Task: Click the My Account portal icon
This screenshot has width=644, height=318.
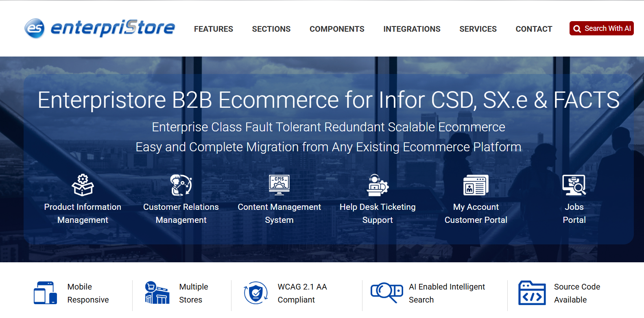Action: click(x=476, y=185)
